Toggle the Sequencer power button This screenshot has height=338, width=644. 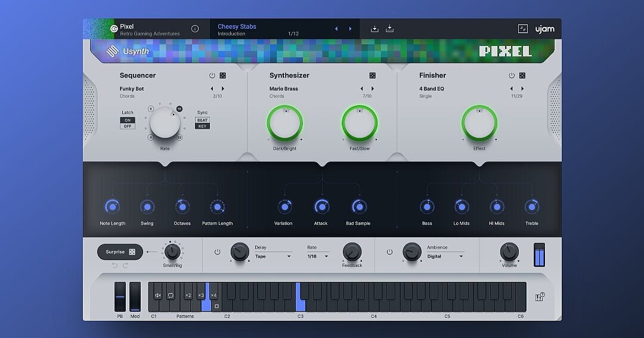[212, 76]
